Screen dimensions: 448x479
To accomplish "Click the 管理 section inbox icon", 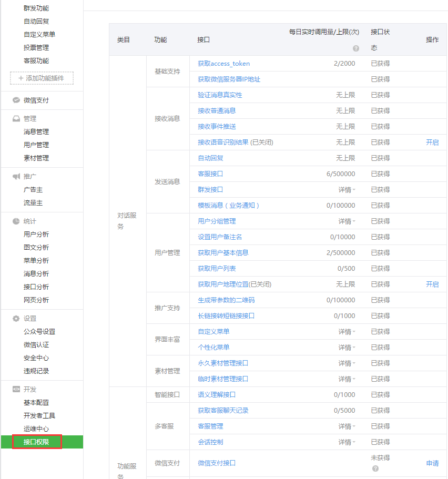I will click(x=16, y=119).
